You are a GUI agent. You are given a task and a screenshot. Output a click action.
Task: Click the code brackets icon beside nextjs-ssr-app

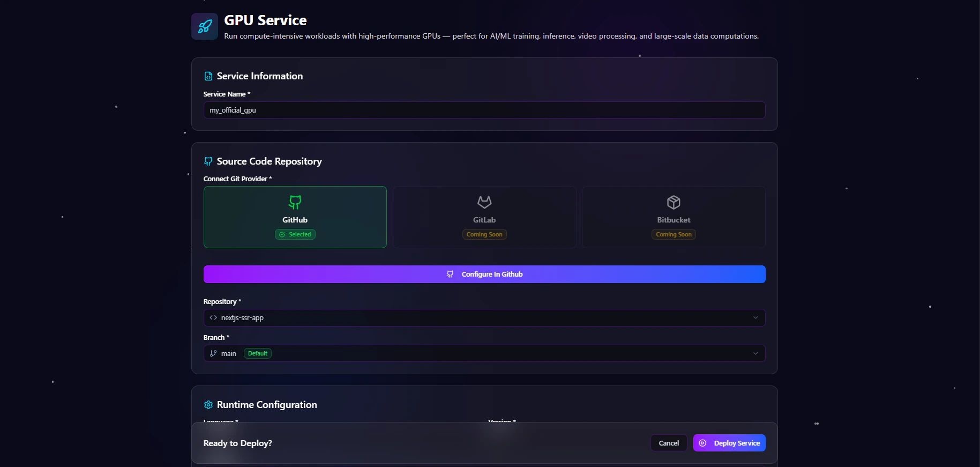point(213,317)
